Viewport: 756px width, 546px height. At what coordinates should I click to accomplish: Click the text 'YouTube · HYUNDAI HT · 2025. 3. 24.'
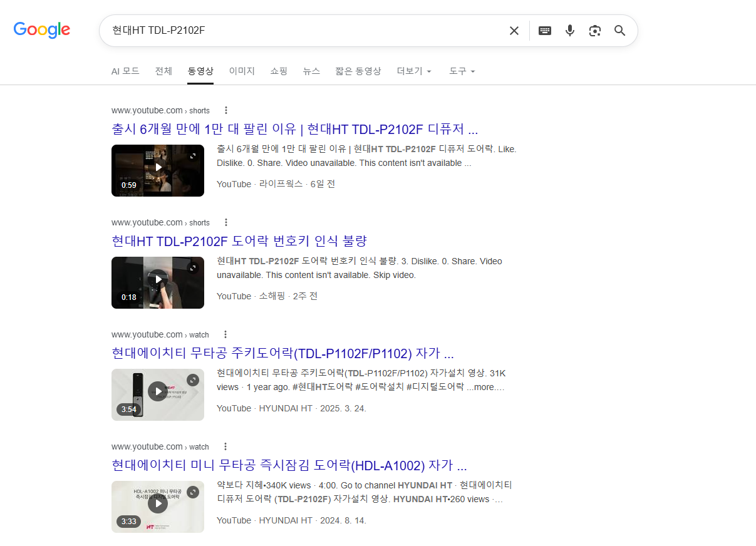(291, 408)
